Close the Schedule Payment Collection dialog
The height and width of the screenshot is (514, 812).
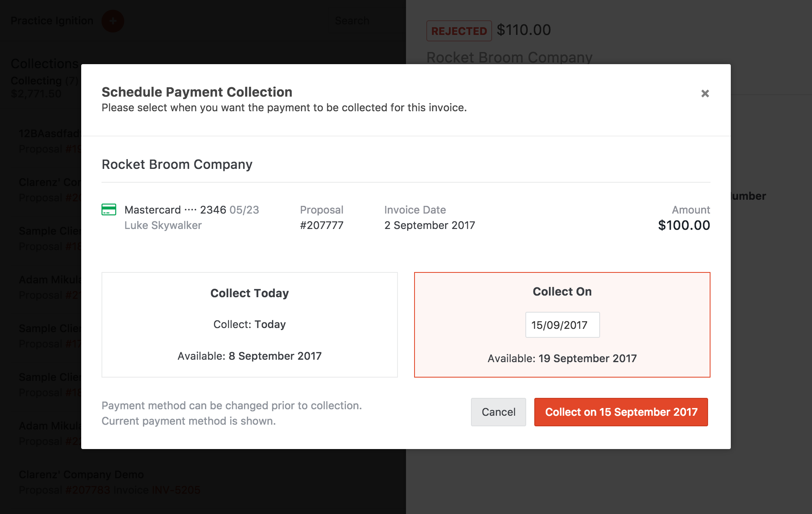coord(705,93)
